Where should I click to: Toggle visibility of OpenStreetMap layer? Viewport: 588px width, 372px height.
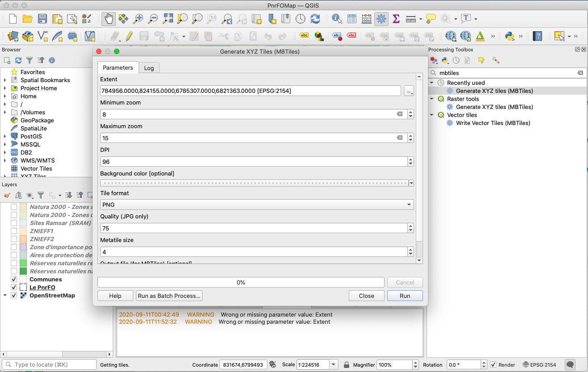coord(14,295)
